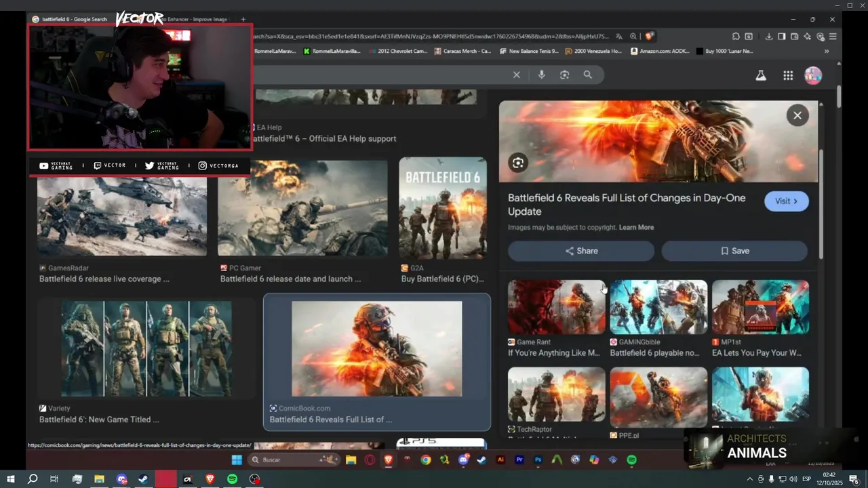Open notification center in system tray
The width and height of the screenshot is (868, 488).
point(854,479)
